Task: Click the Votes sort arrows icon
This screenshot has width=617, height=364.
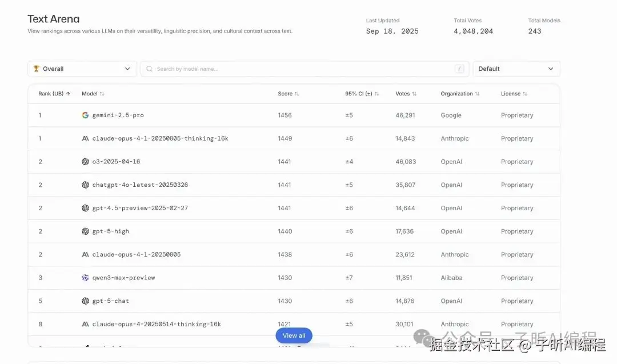Action: pyautogui.click(x=414, y=94)
